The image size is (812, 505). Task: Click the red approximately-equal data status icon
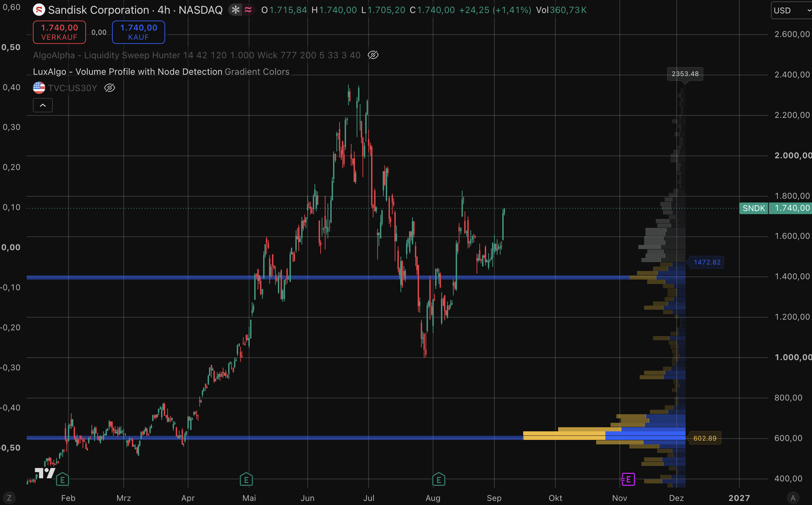pos(248,10)
